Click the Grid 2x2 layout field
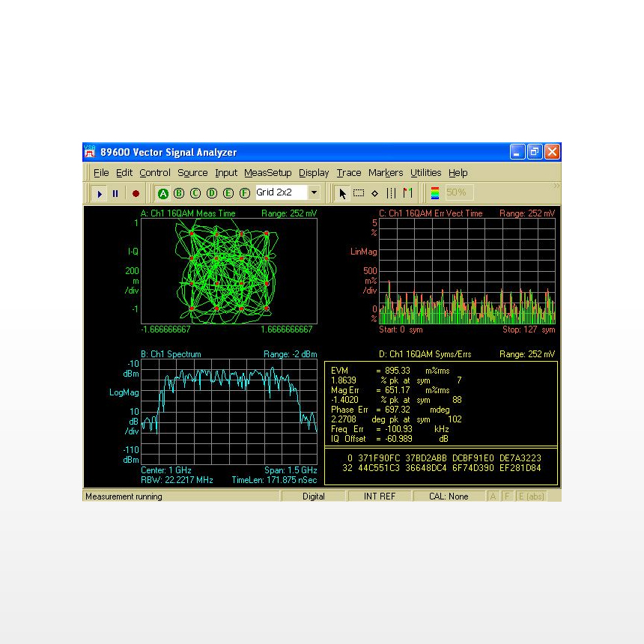This screenshot has height=644, width=644. [282, 192]
